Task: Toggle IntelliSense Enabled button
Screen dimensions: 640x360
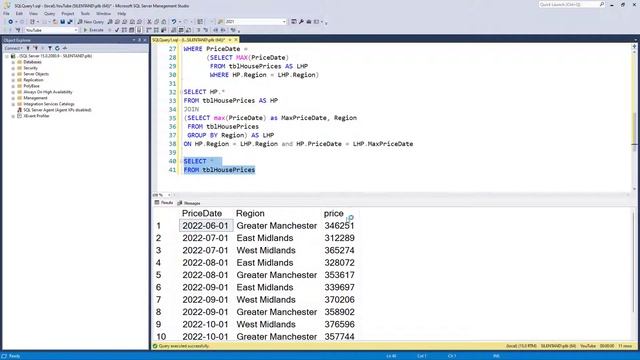Action: 139,30
